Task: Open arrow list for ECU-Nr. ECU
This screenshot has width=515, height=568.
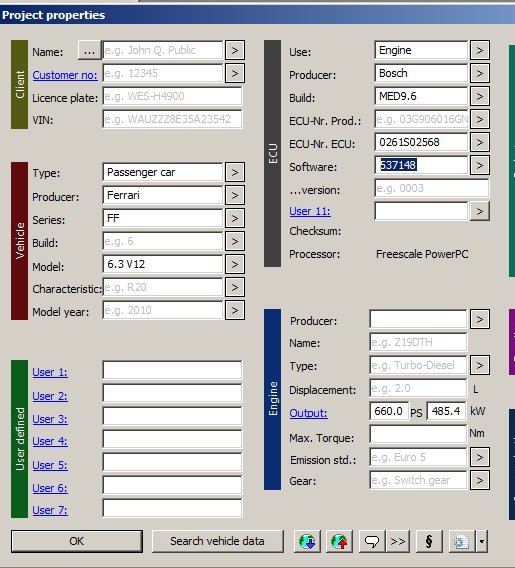Action: coord(480,142)
